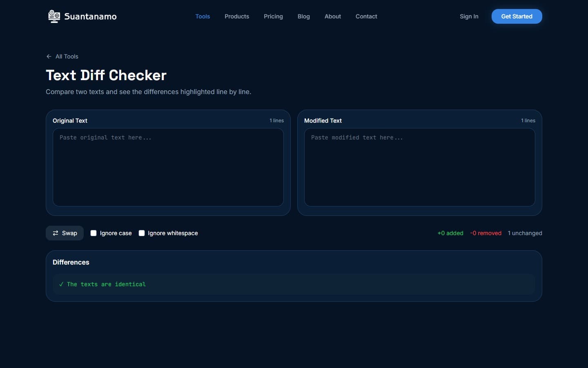Click the Suantanamo logo icon

point(53,16)
